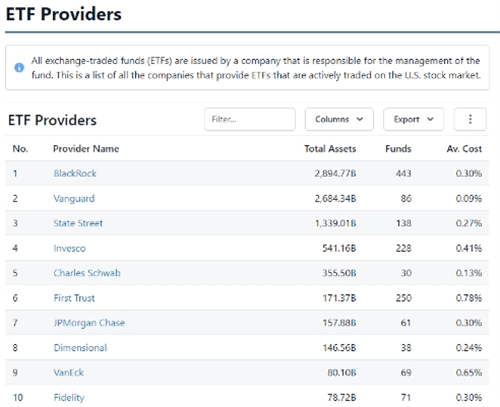This screenshot has width=500, height=407.
Task: Expand the Columns dropdown
Action: pos(339,119)
